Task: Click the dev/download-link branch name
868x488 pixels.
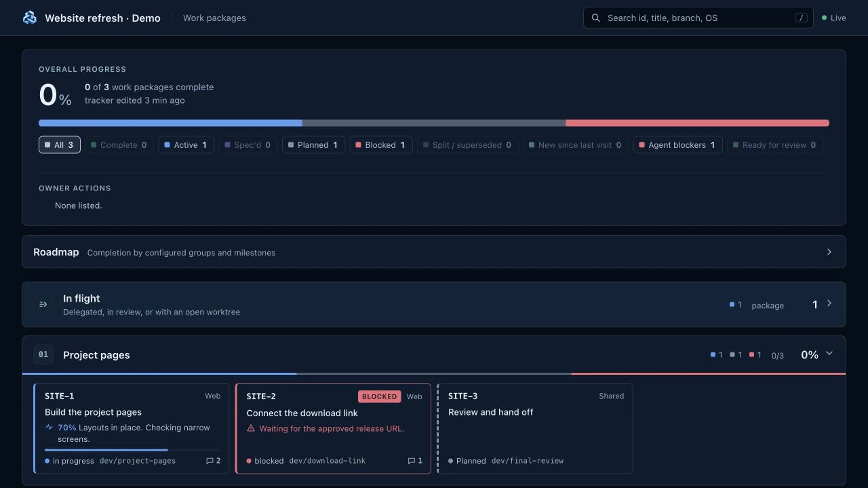Action: coord(328,461)
